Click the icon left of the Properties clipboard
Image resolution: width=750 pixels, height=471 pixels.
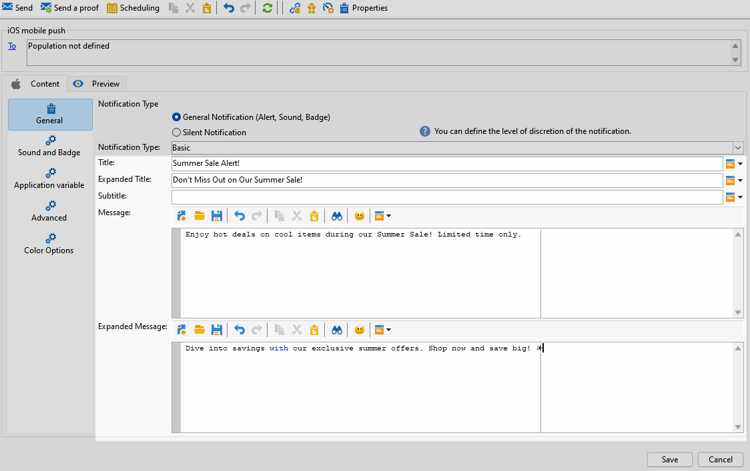pos(328,8)
